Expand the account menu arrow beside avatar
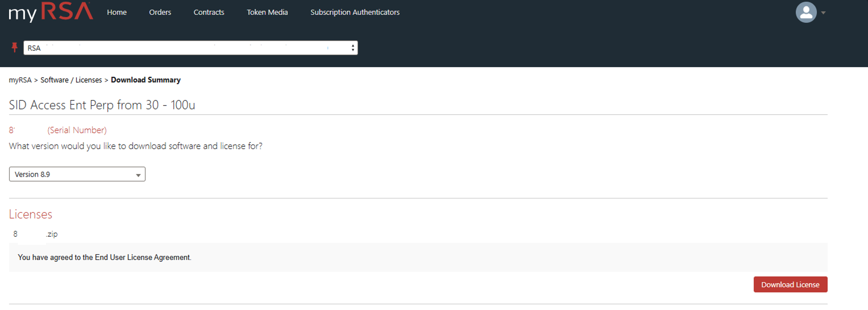The width and height of the screenshot is (868, 310). (823, 13)
